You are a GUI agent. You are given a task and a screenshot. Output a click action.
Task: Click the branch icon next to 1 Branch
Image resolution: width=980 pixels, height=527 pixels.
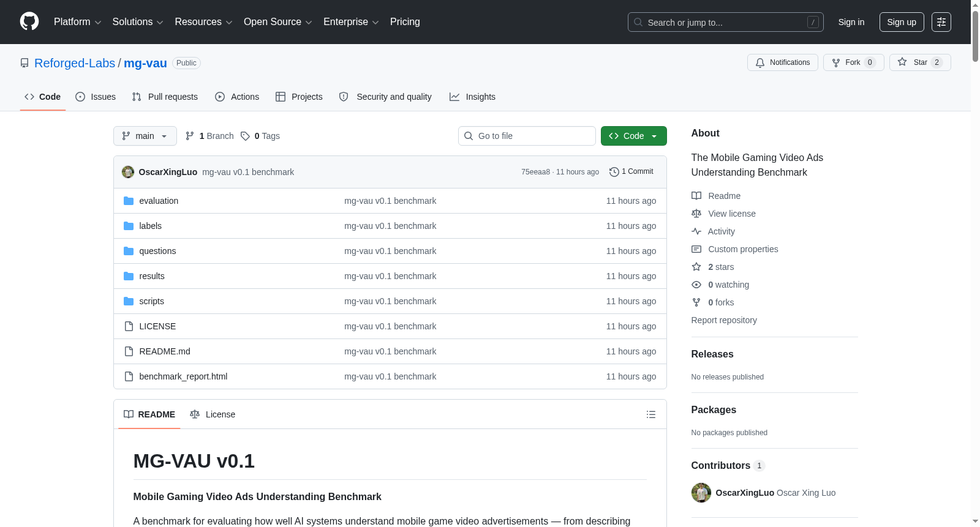[x=190, y=136]
